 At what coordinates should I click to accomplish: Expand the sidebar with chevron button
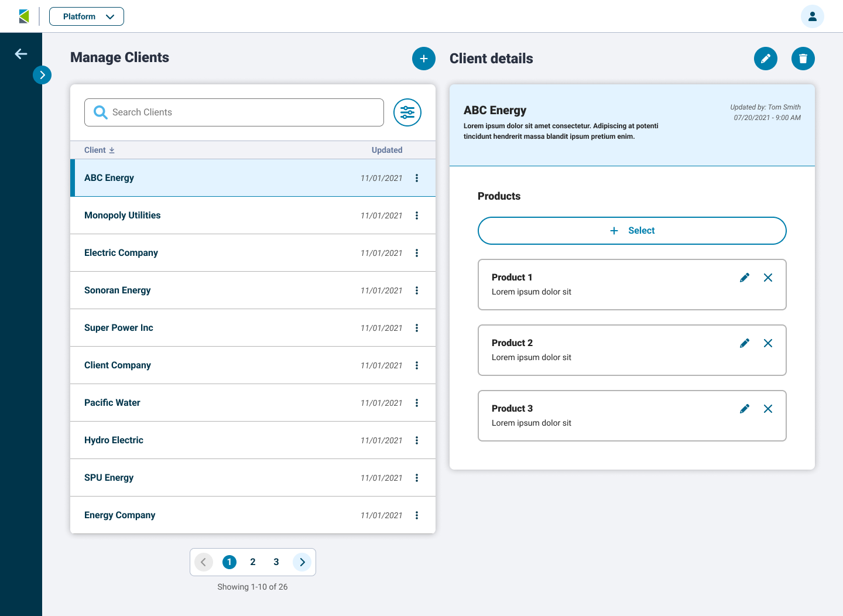click(x=42, y=75)
